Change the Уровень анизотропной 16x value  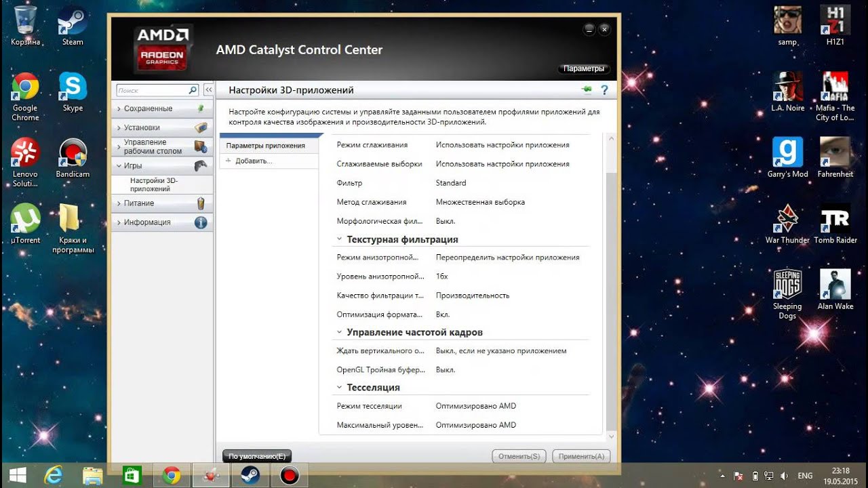point(441,277)
